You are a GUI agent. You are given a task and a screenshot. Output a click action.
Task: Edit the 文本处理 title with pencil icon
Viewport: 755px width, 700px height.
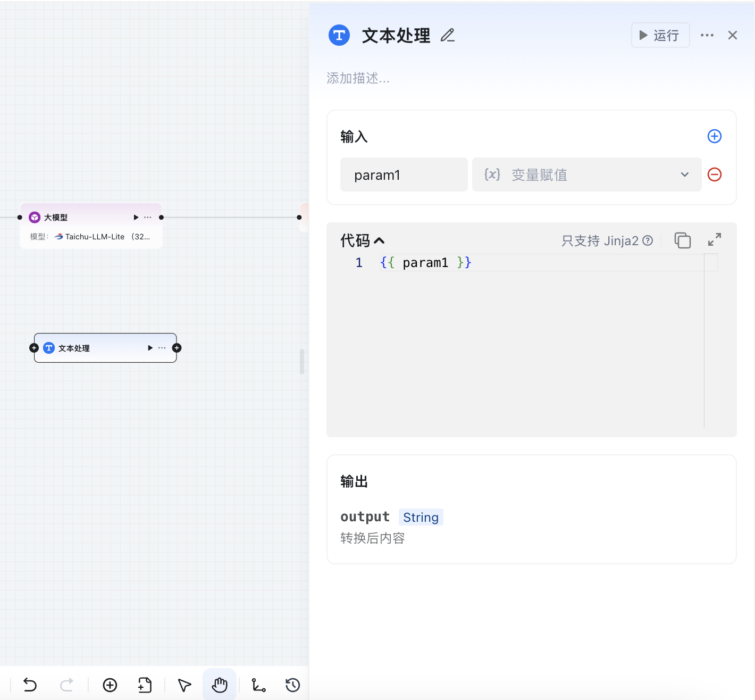click(x=448, y=36)
